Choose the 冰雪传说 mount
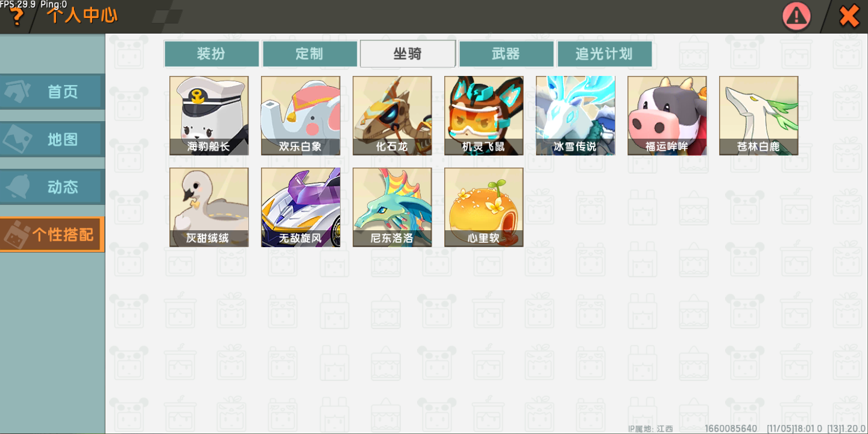 tap(576, 116)
